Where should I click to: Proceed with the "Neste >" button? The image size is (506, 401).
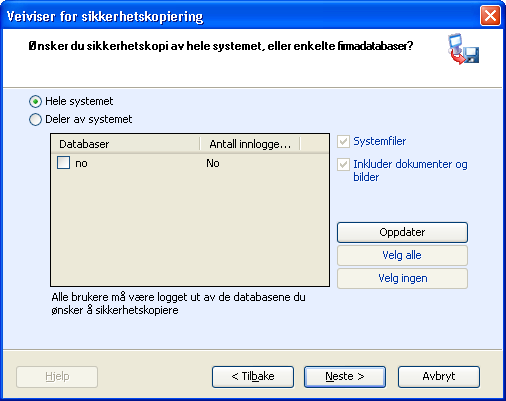pos(345,377)
